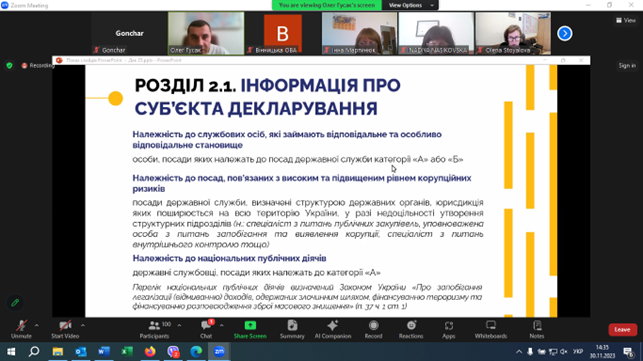The height and width of the screenshot is (361, 643).
Task: Open Outlook from taskbar
Action: point(81,352)
